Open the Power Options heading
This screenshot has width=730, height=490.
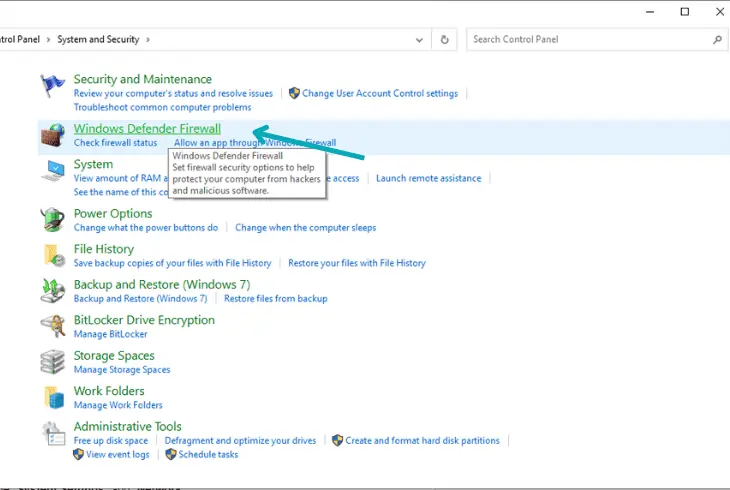pyautogui.click(x=113, y=213)
